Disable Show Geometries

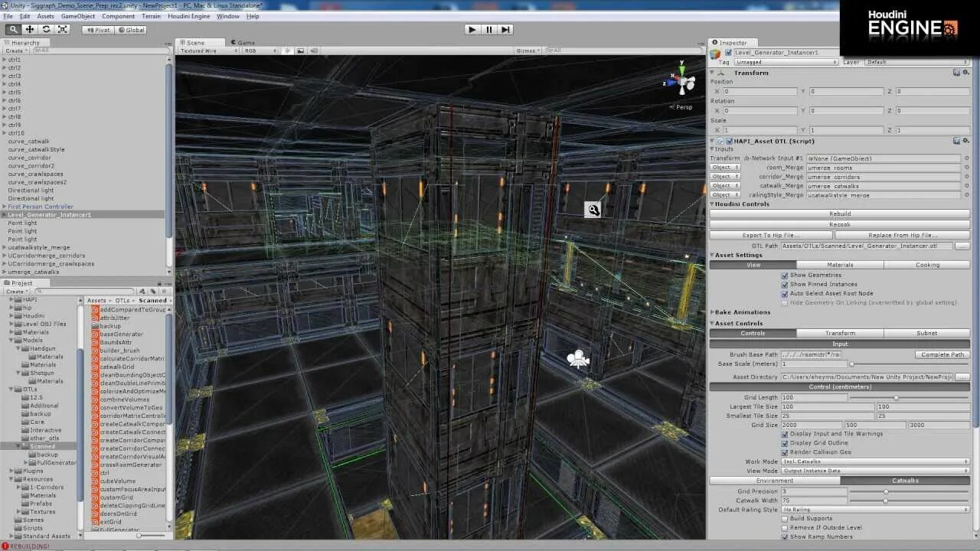pyautogui.click(x=784, y=275)
